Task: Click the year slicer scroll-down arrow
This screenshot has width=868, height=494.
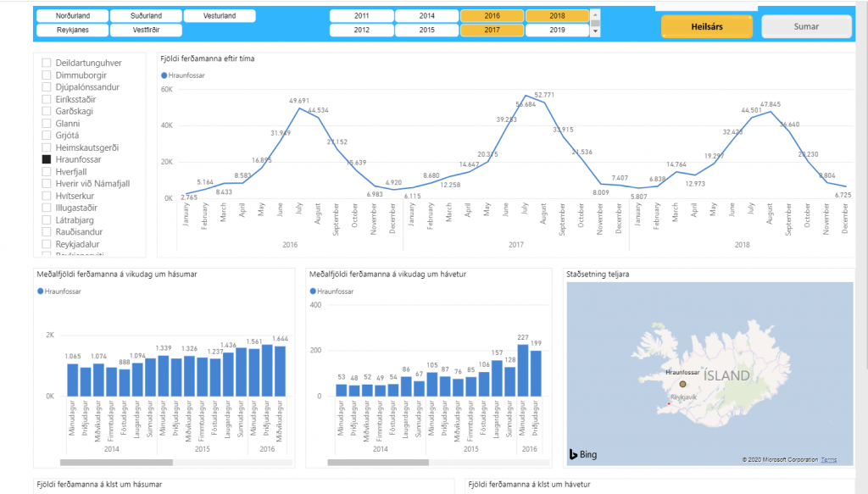Action: click(x=596, y=31)
